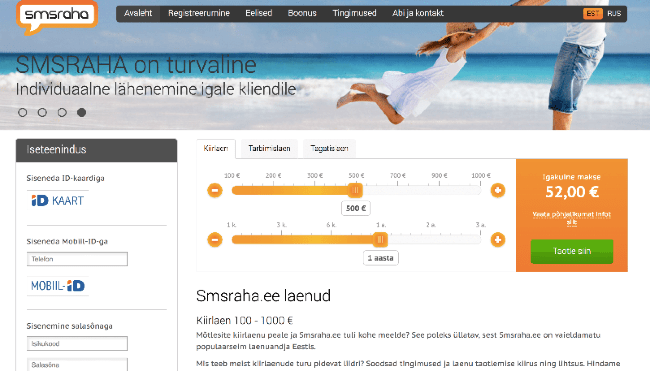650x371 pixels.
Task: Click the 1 aasta period value label
Action: click(x=381, y=258)
